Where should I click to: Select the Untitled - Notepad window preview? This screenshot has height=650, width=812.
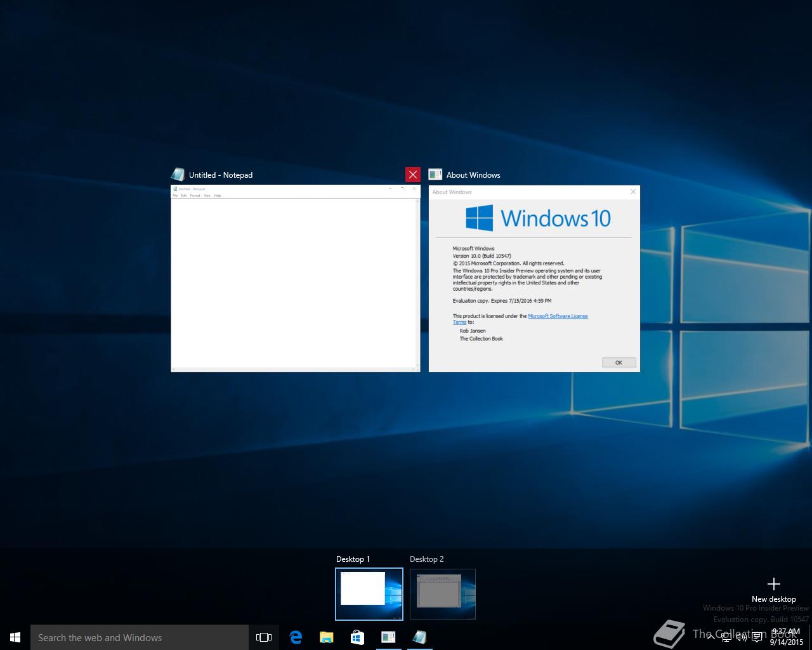pos(296,278)
